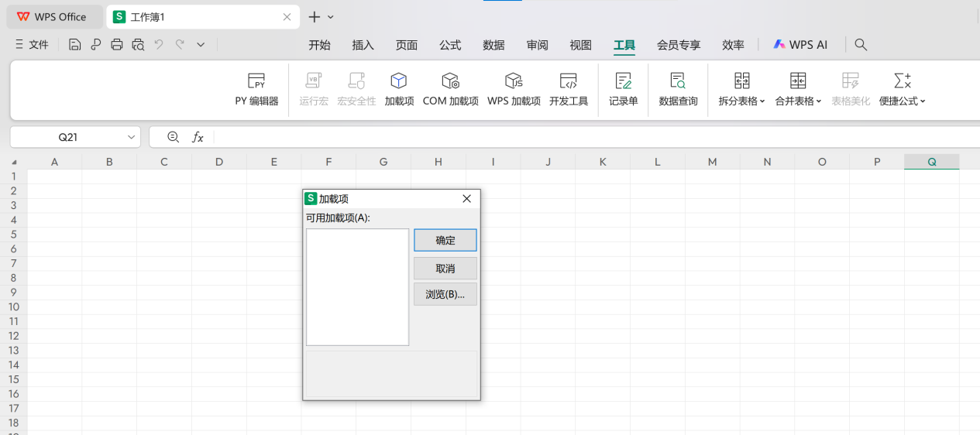980x435 pixels.
Task: Click the 拆分表格 icon
Action: 741,80
